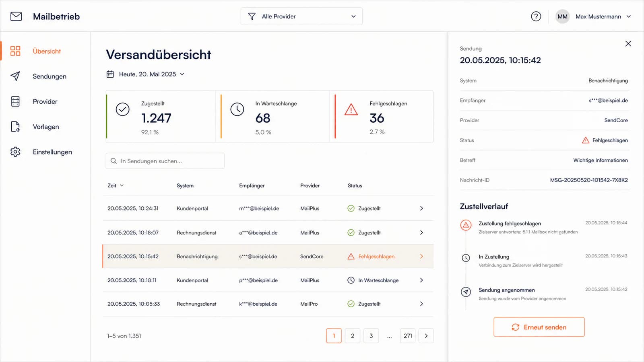Open details chevron for 10:05:33 row

pyautogui.click(x=421, y=304)
